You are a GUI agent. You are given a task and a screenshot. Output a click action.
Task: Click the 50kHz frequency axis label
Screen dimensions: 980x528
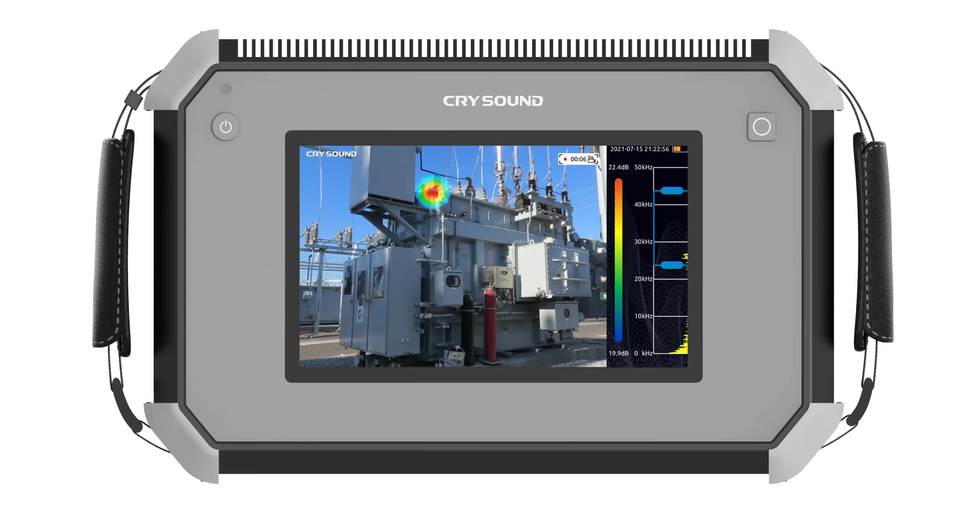[x=643, y=167]
